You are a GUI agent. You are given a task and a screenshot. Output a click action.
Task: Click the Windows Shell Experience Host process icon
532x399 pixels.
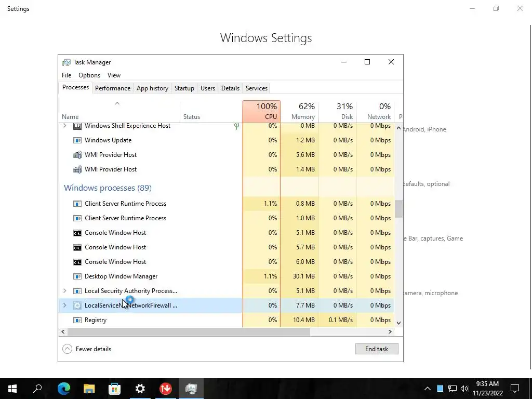coord(77,126)
